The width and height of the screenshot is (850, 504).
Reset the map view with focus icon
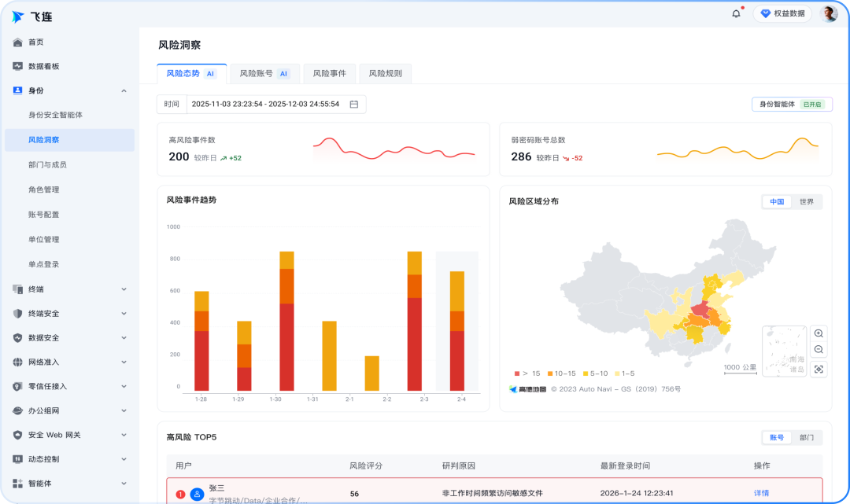(819, 370)
